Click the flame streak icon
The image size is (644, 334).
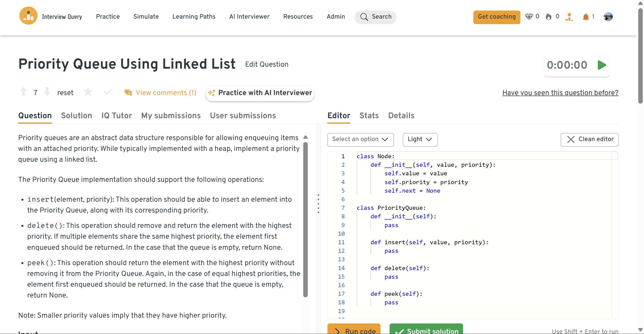pos(549,17)
